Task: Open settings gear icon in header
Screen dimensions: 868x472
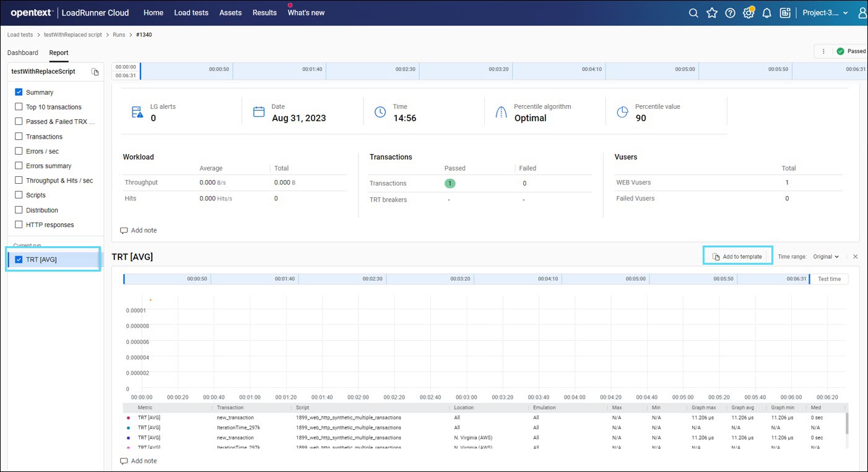Action: (749, 13)
